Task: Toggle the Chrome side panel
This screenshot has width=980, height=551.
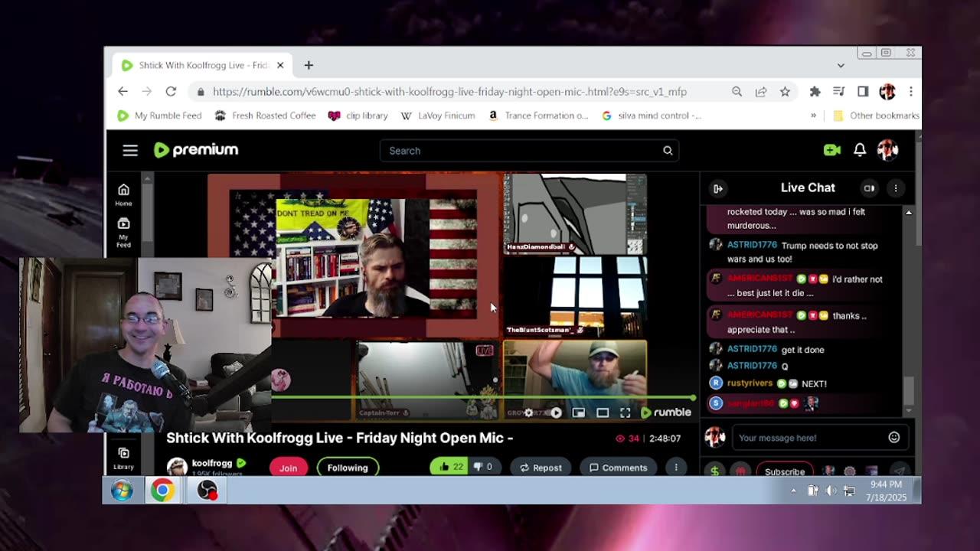Action: (x=863, y=91)
